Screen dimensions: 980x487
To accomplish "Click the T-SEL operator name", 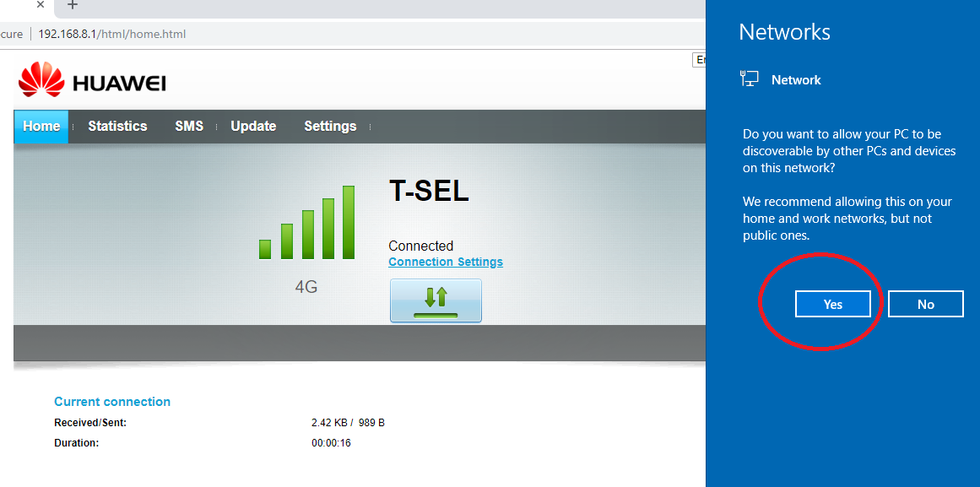I will tap(429, 191).
